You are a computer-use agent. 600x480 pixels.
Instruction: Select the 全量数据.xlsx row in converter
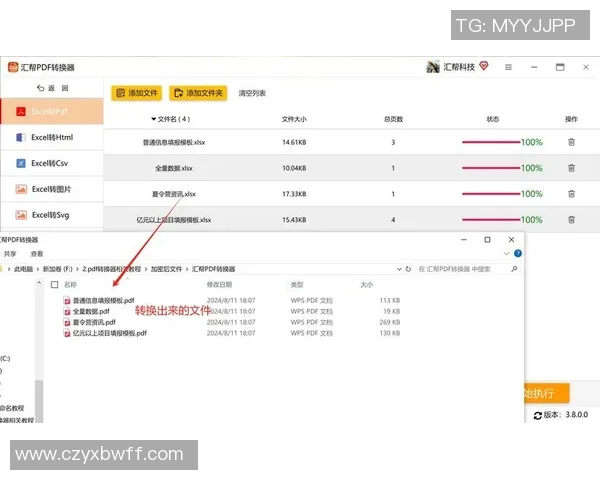pyautogui.click(x=351, y=168)
